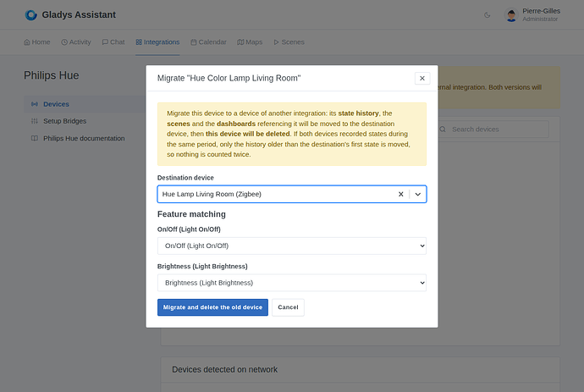This screenshot has height=392, width=584.
Task: Open Setup Bridges sidebar item
Action: (85, 121)
